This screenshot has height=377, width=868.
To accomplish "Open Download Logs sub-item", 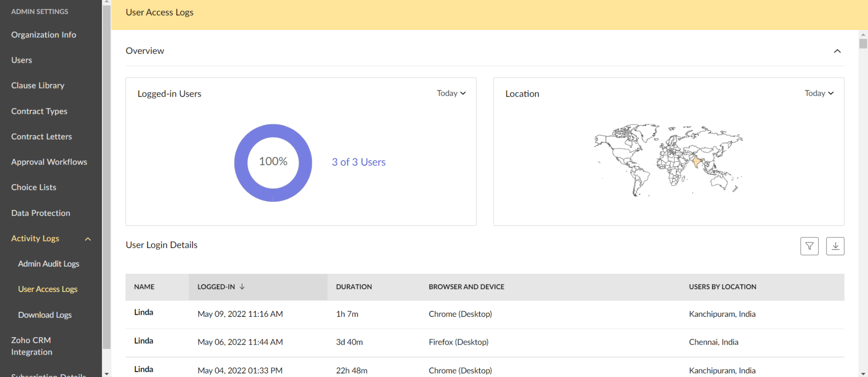I will tap(45, 315).
